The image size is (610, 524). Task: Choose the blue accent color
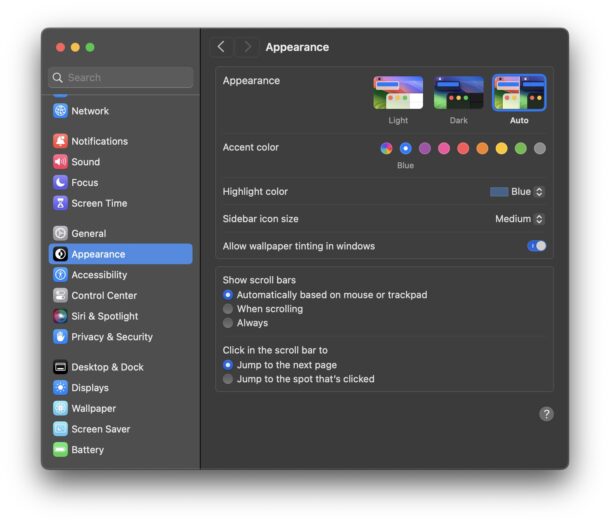pos(405,148)
